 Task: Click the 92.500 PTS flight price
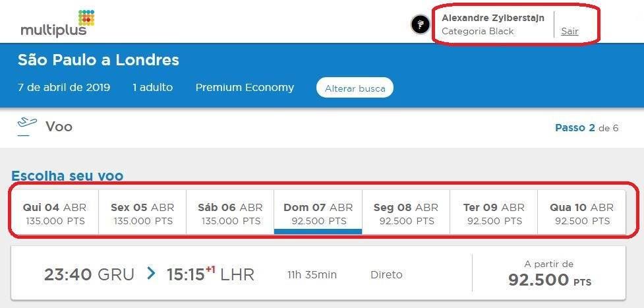click(549, 280)
